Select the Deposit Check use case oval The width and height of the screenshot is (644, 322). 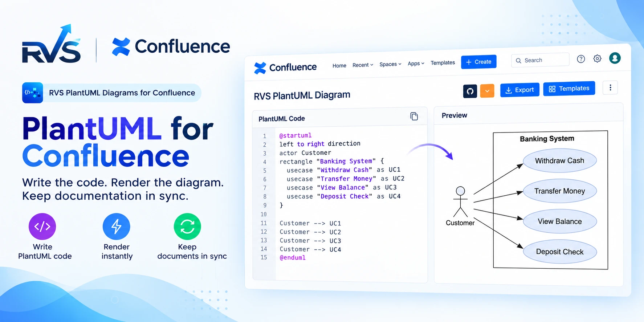559,252
